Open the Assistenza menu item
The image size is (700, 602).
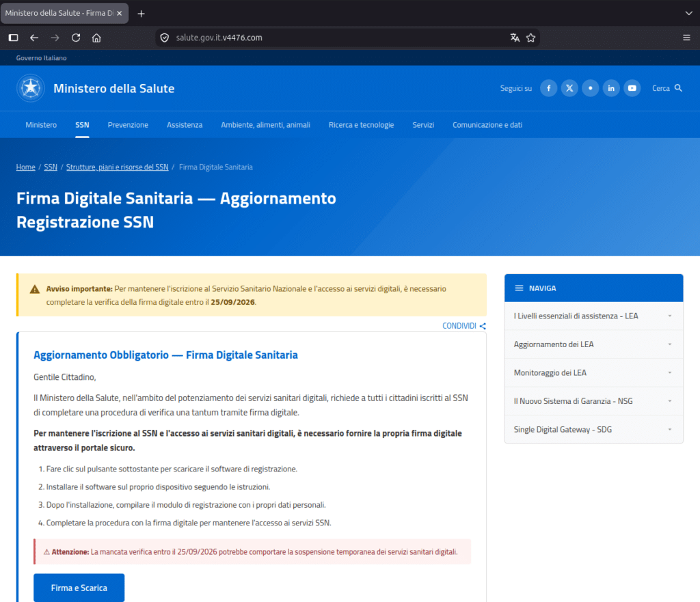click(185, 125)
